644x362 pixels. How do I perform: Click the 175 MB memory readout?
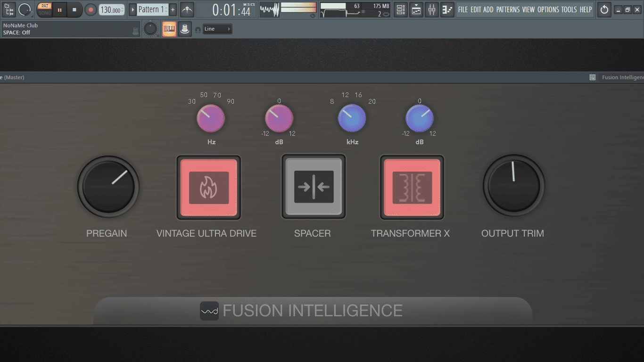pos(381,6)
